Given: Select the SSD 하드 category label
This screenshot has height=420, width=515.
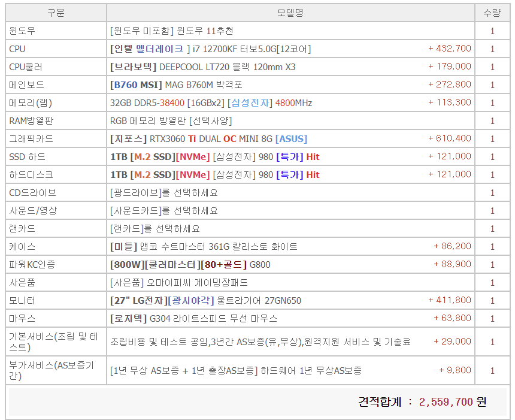Looking at the screenshot, I should tap(28, 157).
